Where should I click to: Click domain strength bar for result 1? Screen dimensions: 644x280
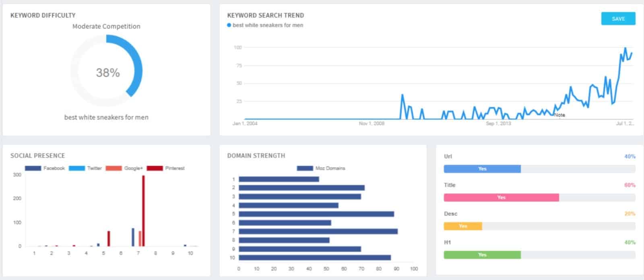click(279, 179)
